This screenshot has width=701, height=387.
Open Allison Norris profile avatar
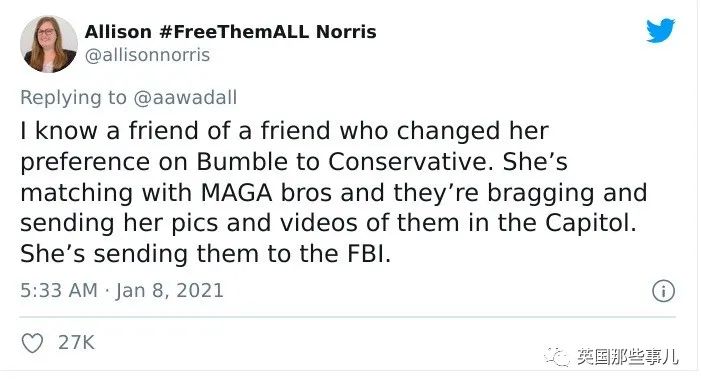[x=49, y=44]
